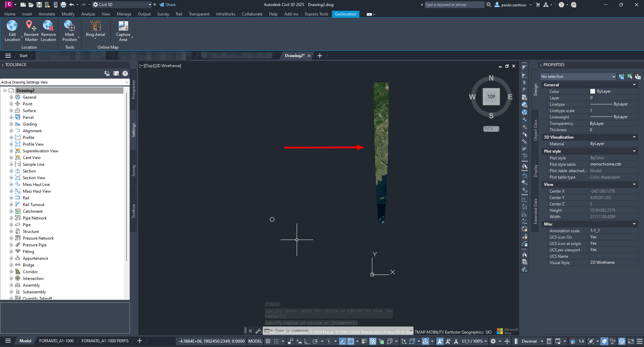Click the workspace switching gear in status bar
644x347 pixels.
[x=493, y=341]
